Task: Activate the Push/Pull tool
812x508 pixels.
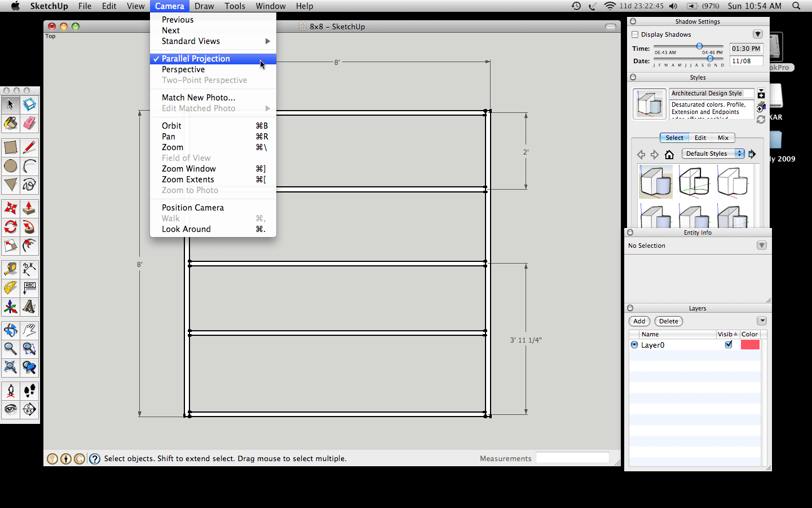Action: click(x=29, y=209)
